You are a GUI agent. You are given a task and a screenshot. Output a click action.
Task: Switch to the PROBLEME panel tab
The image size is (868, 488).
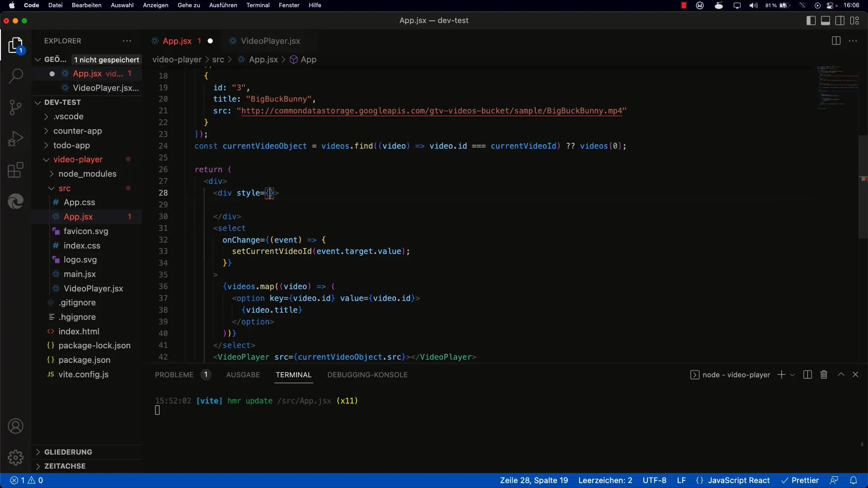(174, 375)
